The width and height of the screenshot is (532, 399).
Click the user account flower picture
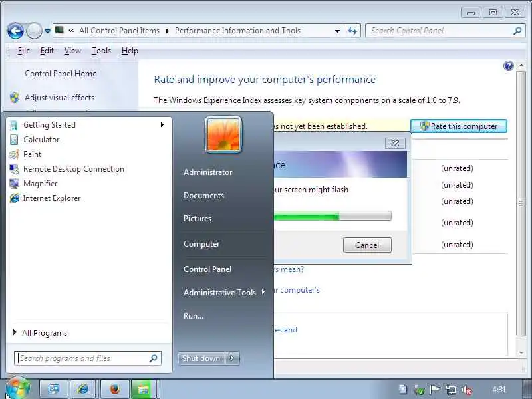tap(223, 135)
